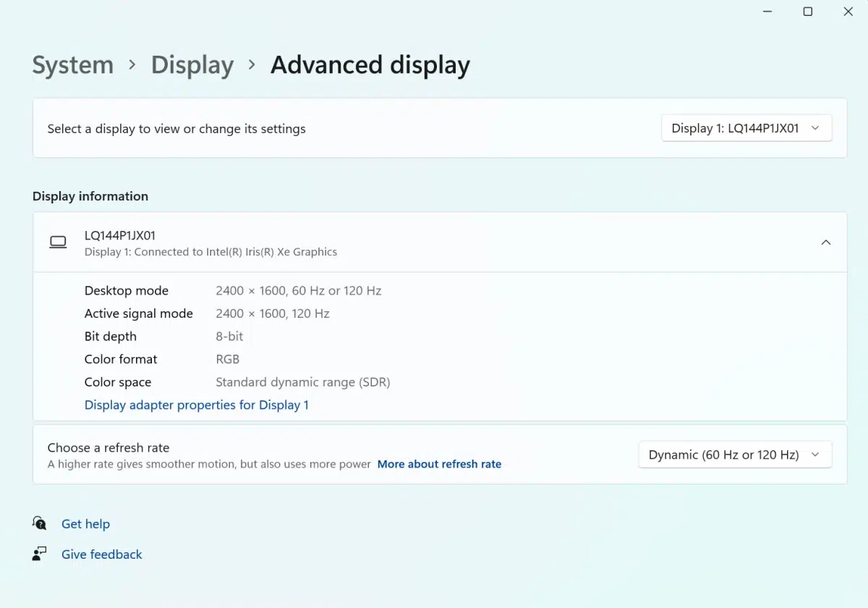Open the Dynamic (60 Hz or 120 Hz) dropdown
Viewport: 868px width, 608px height.
click(735, 455)
